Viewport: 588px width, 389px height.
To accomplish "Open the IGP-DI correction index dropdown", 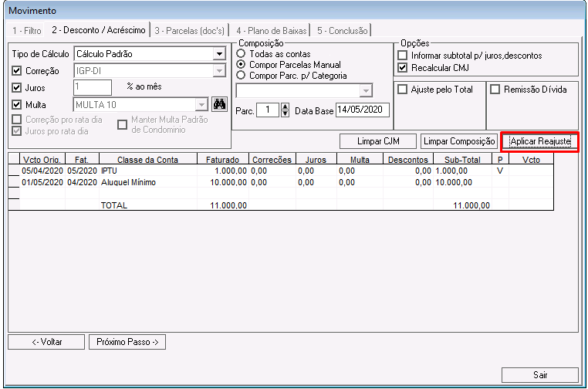I will pyautogui.click(x=219, y=70).
